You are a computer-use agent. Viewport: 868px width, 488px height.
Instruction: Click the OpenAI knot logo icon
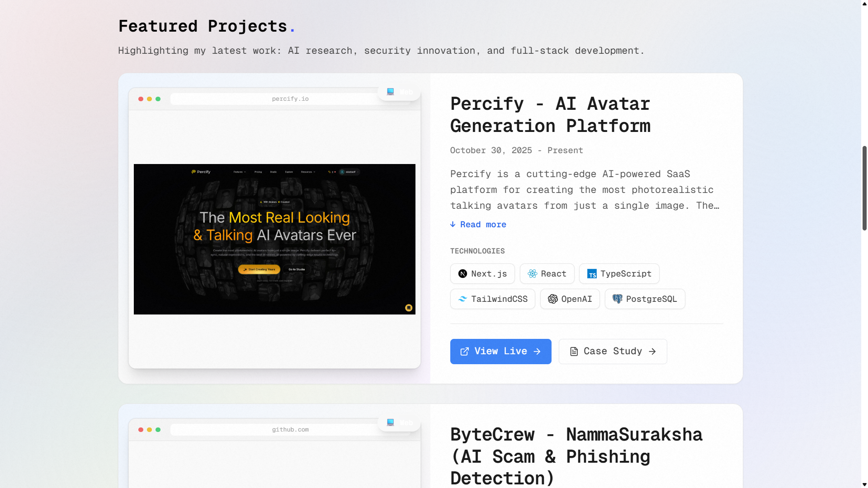(552, 299)
